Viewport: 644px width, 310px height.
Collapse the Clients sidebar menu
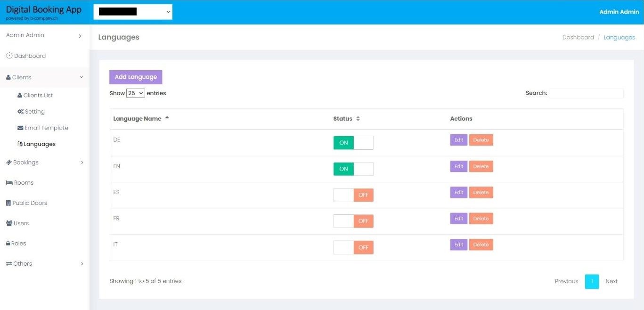pos(45,77)
